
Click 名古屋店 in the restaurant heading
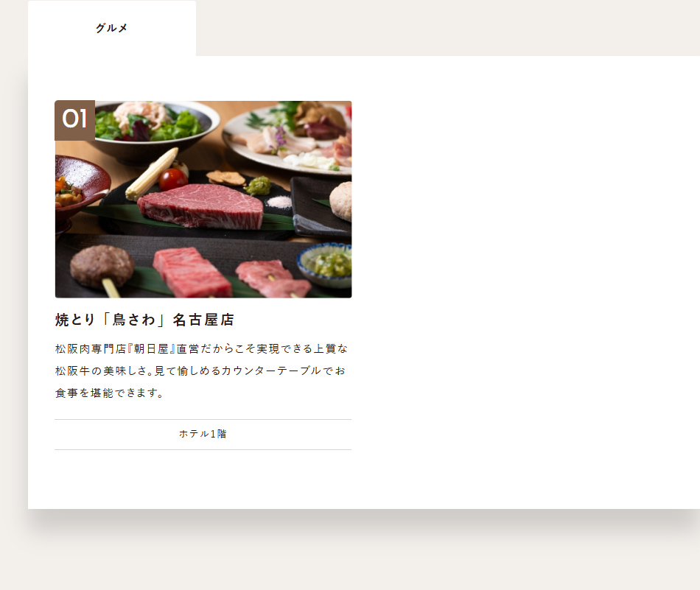[203, 320]
